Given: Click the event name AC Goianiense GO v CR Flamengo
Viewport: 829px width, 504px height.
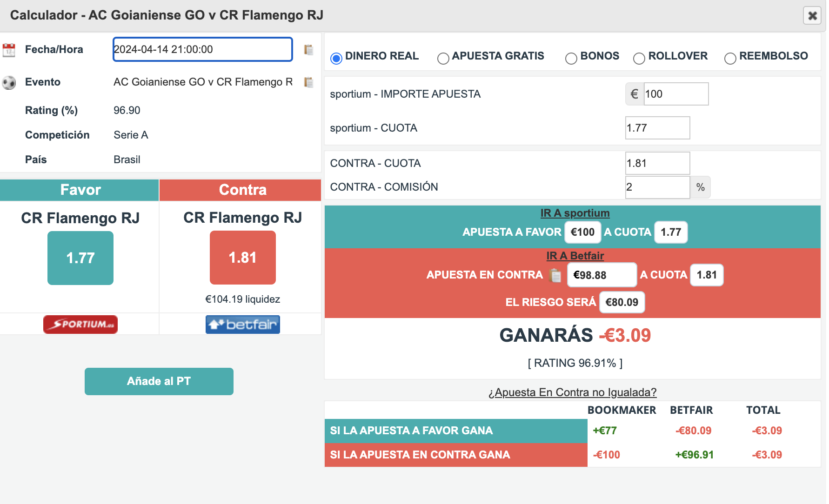Looking at the screenshot, I should [203, 82].
